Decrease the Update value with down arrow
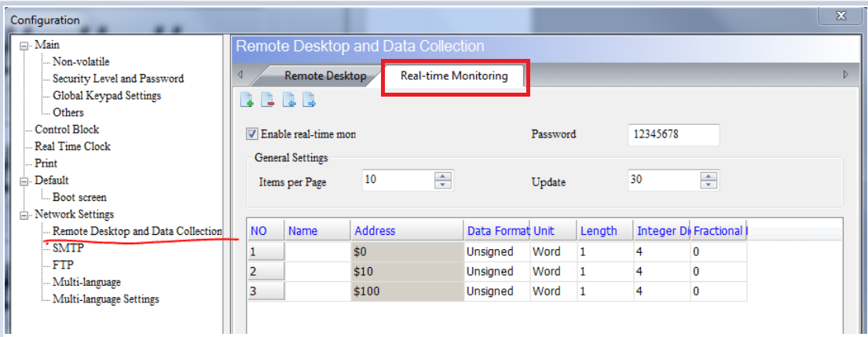 pos(709,185)
